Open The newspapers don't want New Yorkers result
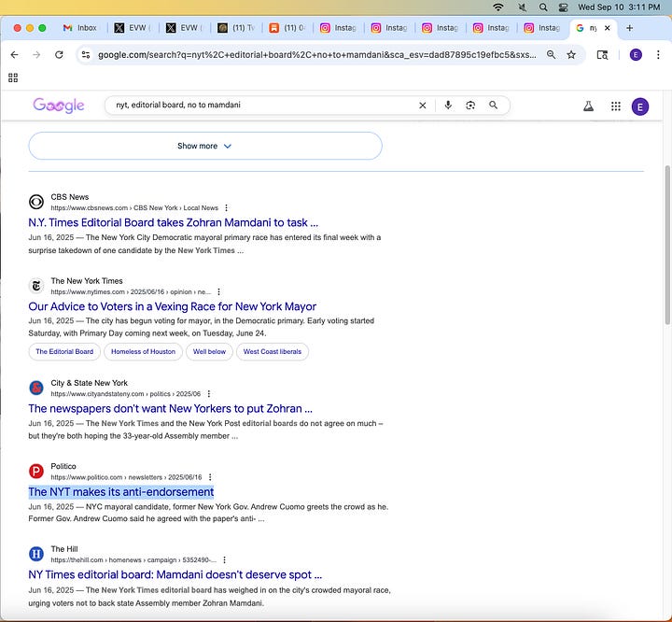 click(170, 409)
